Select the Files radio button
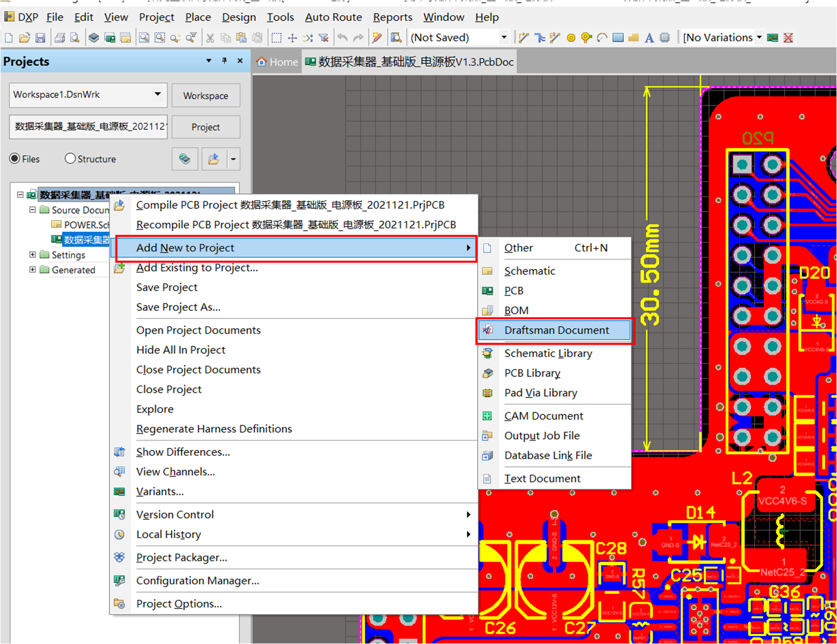This screenshot has height=644, width=837. 14,159
